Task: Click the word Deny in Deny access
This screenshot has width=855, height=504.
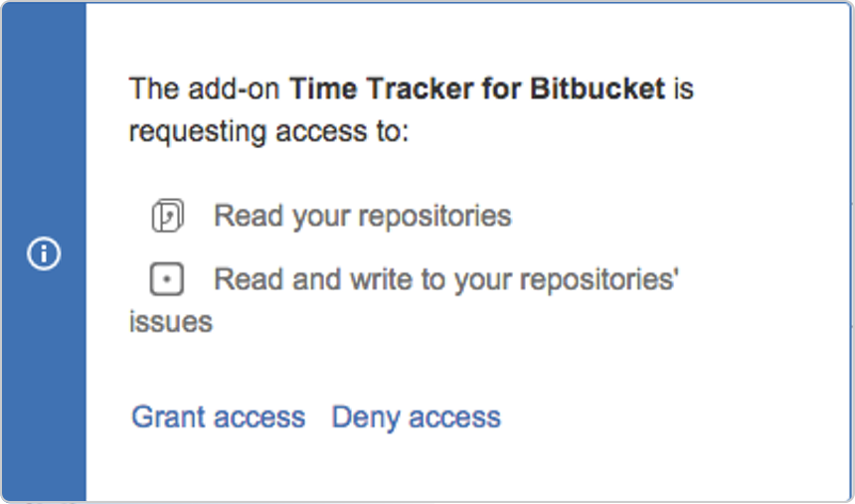Action: click(x=366, y=419)
